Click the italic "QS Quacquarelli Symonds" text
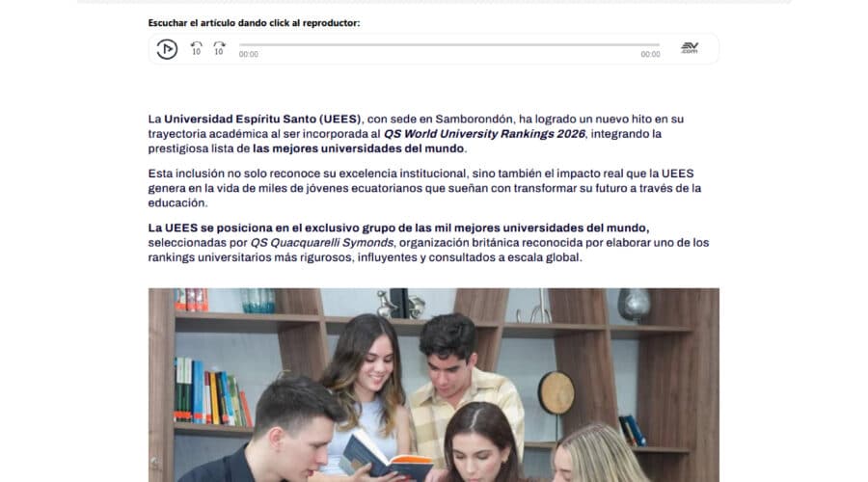The width and height of the screenshot is (868, 482). click(321, 243)
